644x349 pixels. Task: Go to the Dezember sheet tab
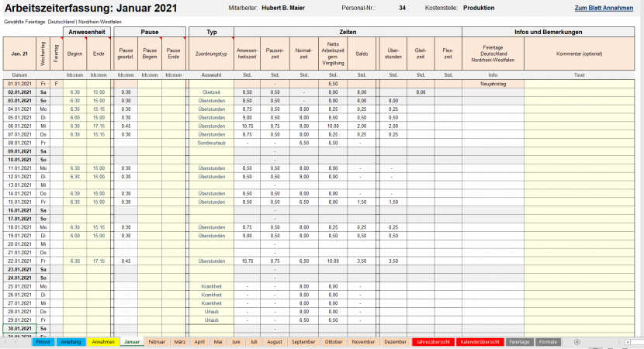tap(394, 341)
